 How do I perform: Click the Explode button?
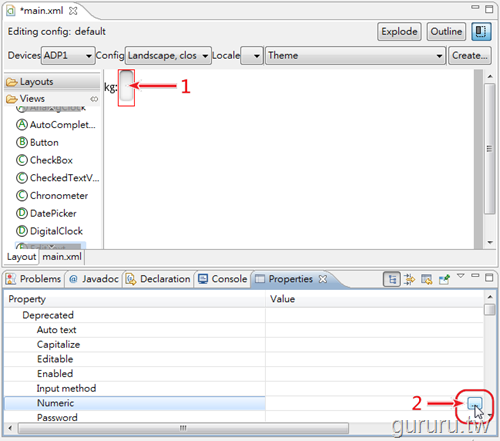(x=399, y=32)
